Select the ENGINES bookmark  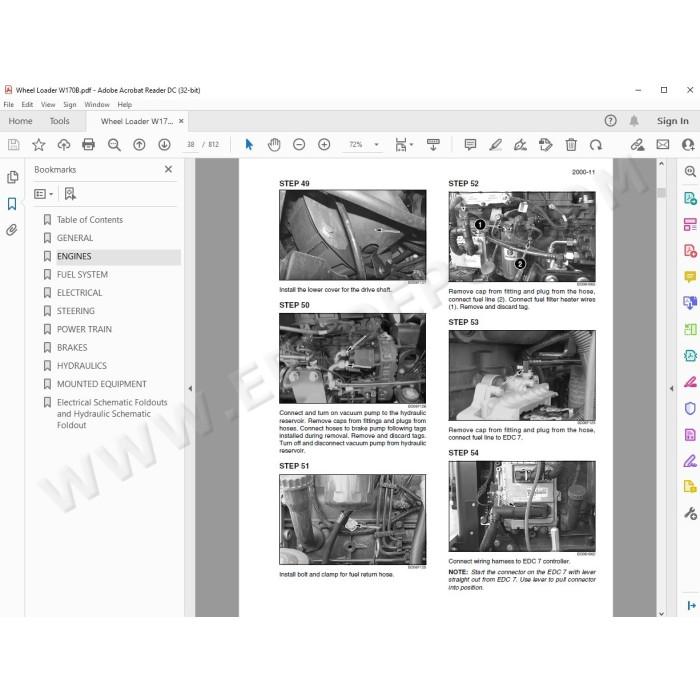[74, 256]
